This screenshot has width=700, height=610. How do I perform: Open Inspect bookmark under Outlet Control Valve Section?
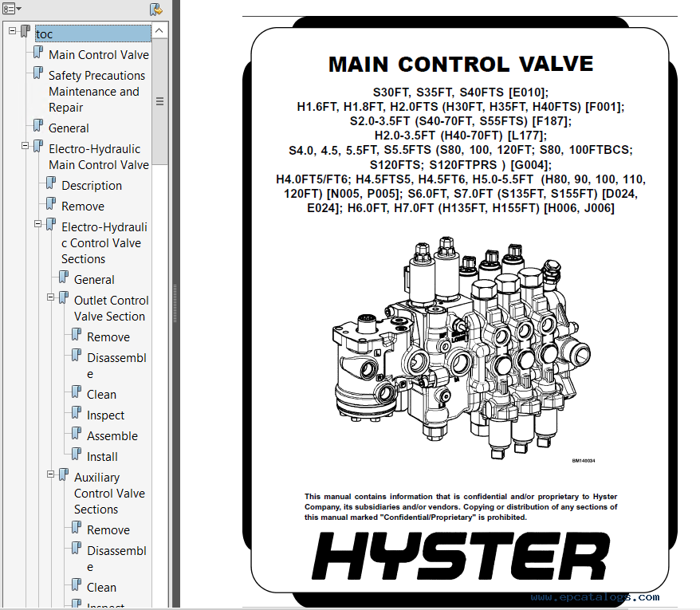tap(105, 415)
